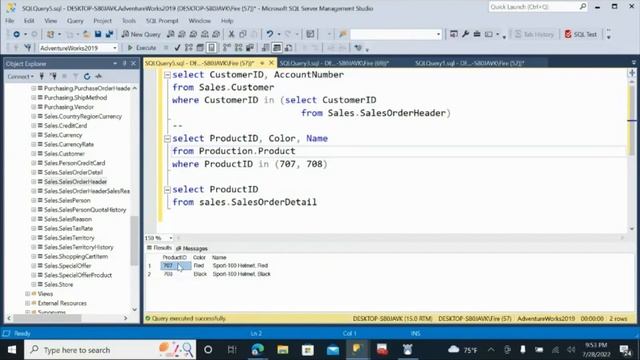Open the SQL Prompt menu
The height and width of the screenshot is (360, 640).
pyautogui.click(x=162, y=20)
